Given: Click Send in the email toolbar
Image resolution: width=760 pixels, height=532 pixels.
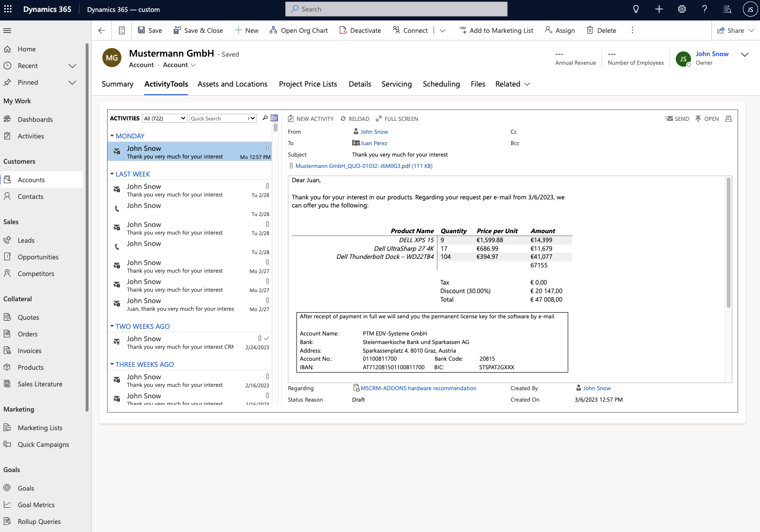Looking at the screenshot, I should 677,119.
